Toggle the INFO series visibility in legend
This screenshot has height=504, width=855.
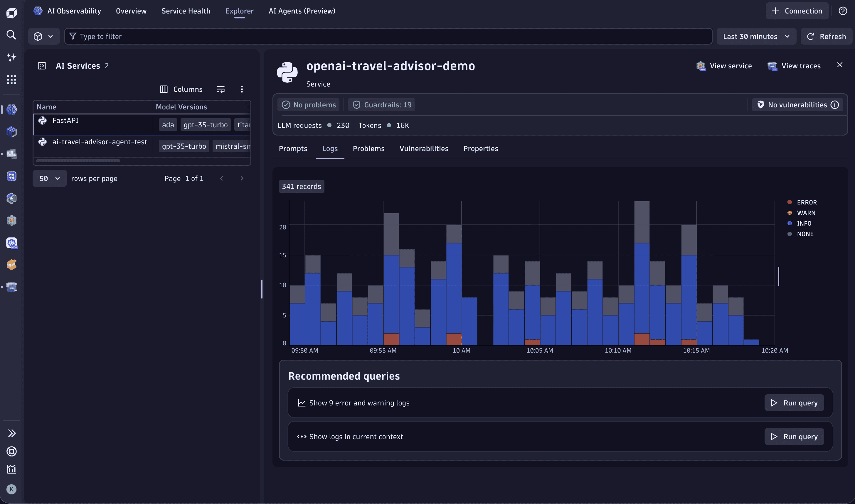804,223
